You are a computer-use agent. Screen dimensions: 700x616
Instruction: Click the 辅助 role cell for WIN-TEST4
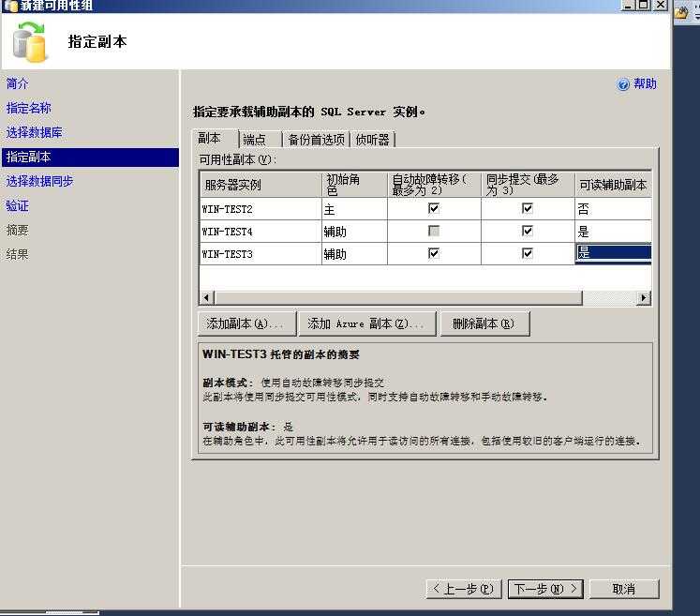354,232
